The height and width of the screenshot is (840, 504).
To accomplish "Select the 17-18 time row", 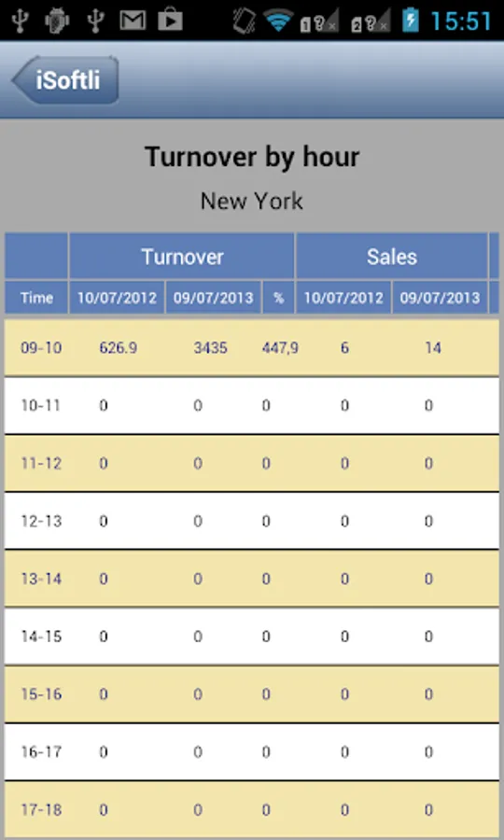I will (x=252, y=809).
